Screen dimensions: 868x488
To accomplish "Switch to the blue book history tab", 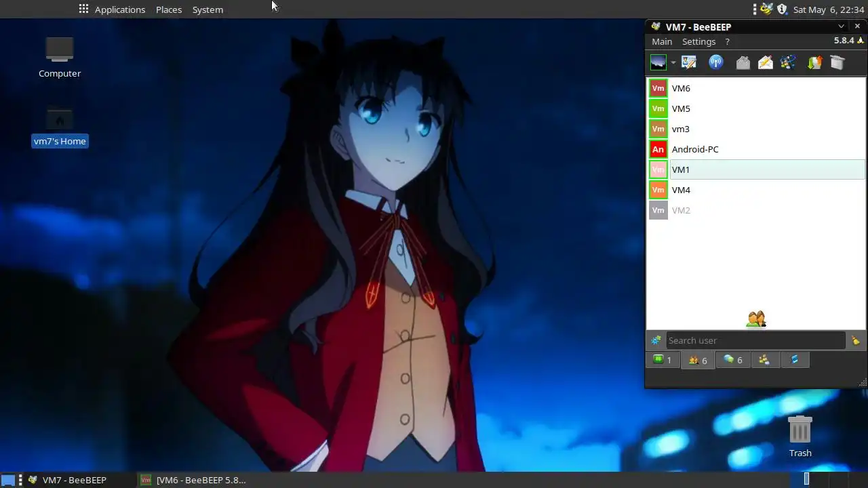I will point(795,360).
